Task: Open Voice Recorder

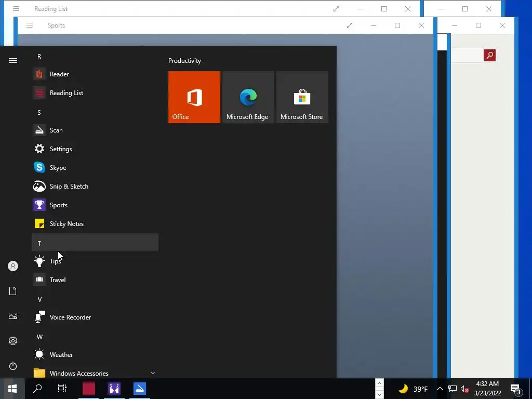Action: [95, 317]
